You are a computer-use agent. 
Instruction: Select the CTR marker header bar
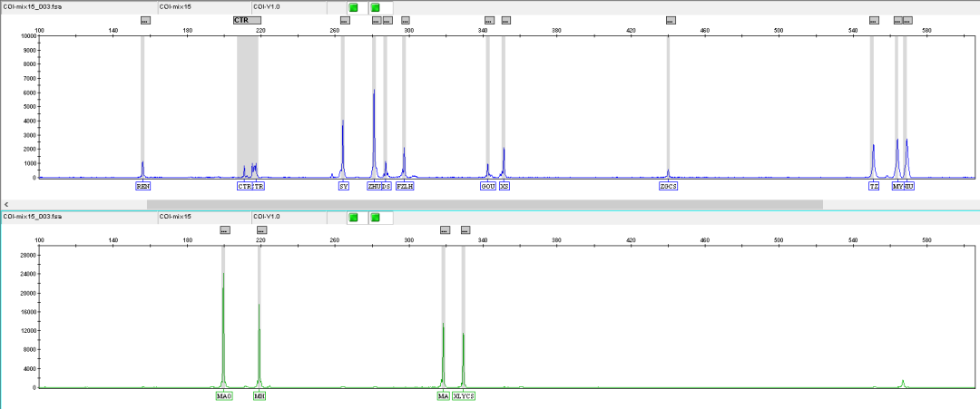click(248, 20)
